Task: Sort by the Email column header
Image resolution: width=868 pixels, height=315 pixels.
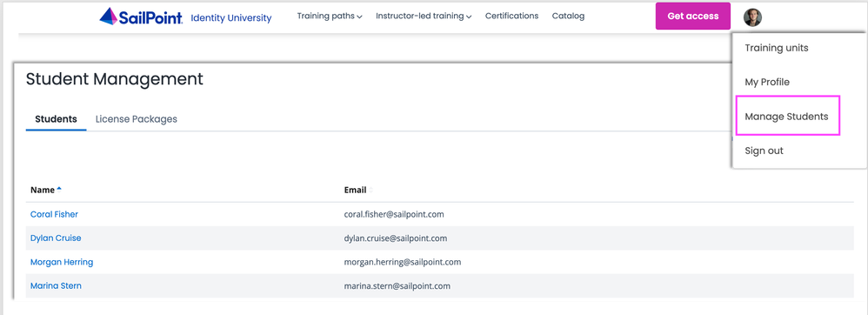Action: [x=355, y=190]
